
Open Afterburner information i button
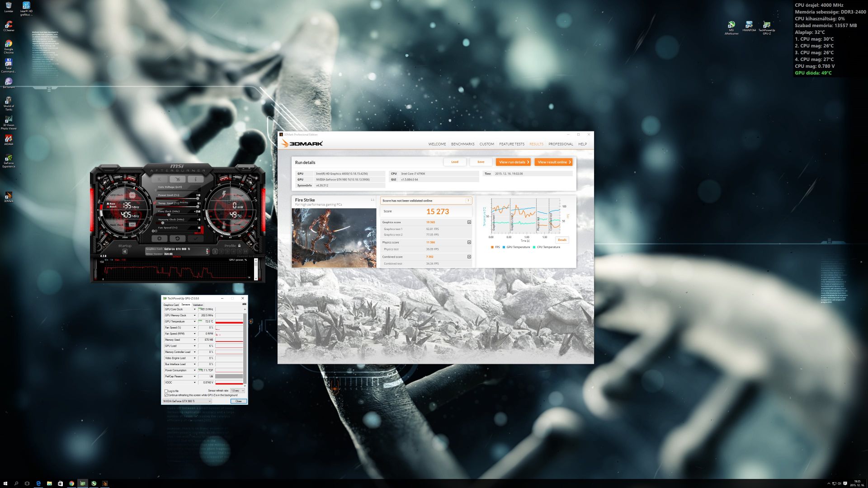195,179
